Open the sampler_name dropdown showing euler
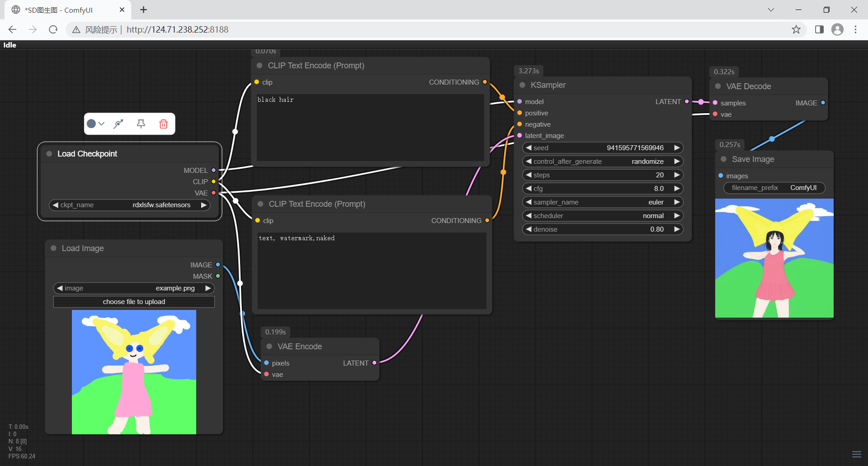The width and height of the screenshot is (868, 466). (x=602, y=202)
